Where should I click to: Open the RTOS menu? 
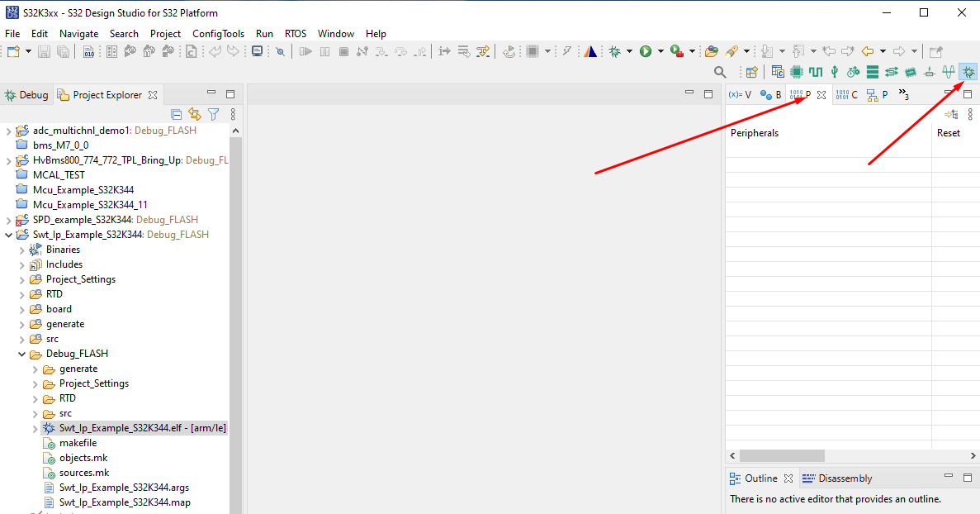[x=296, y=34]
